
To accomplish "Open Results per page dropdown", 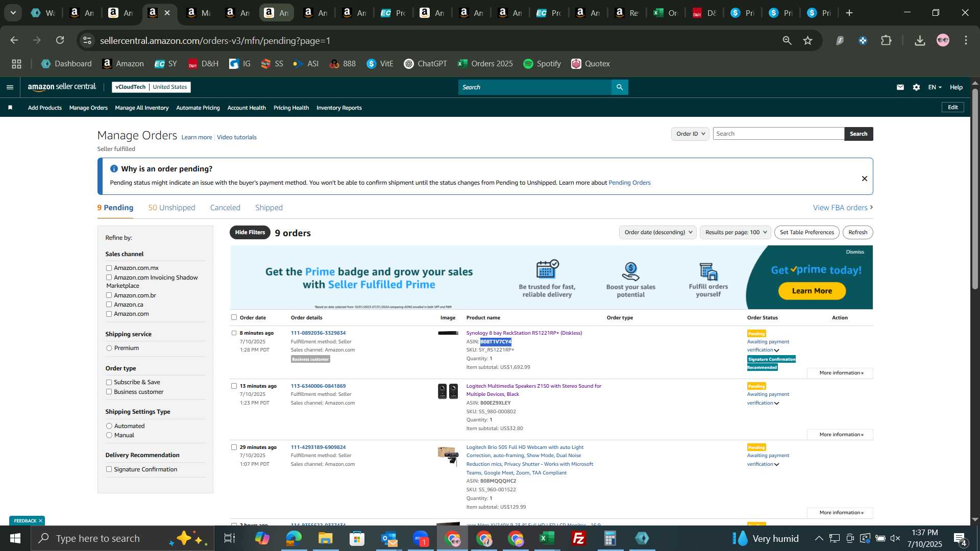I will tap(736, 232).
